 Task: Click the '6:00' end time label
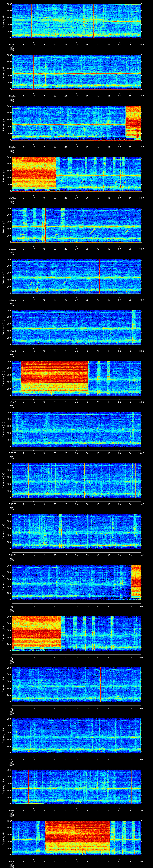coord(141,249)
